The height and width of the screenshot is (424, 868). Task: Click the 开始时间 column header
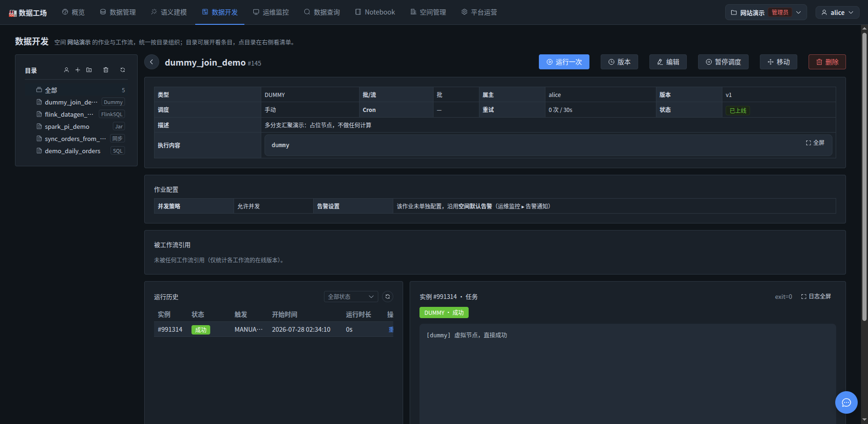[285, 314]
